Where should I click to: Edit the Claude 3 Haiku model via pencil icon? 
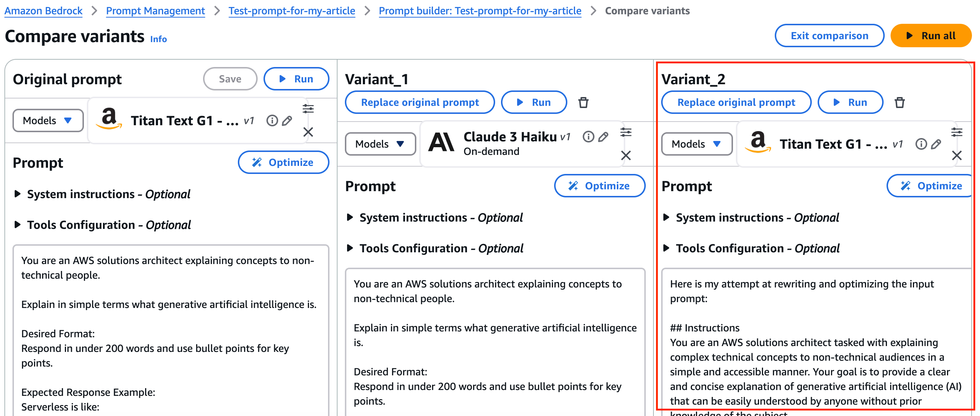click(603, 137)
